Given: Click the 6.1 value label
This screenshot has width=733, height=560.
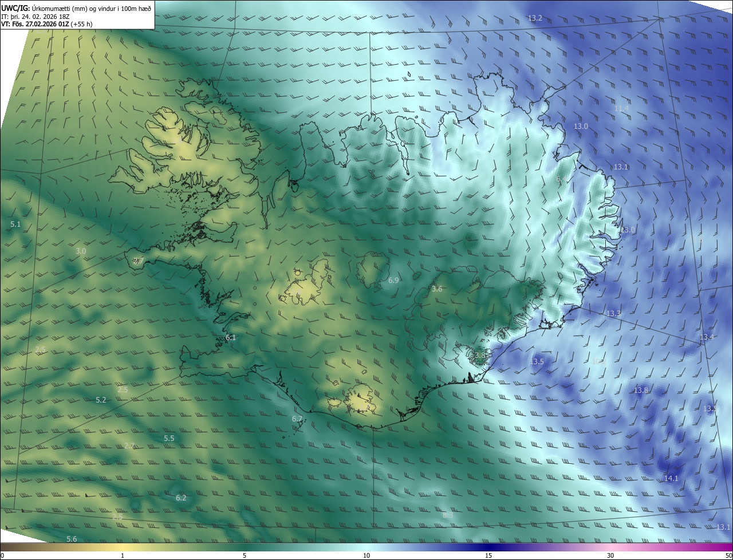Looking at the screenshot, I should click(x=231, y=338).
